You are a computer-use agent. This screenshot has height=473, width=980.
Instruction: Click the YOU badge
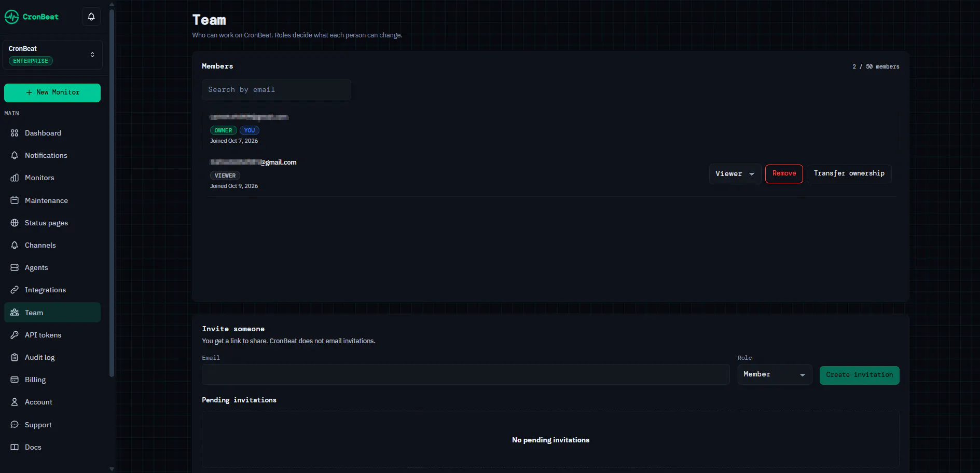(x=250, y=130)
